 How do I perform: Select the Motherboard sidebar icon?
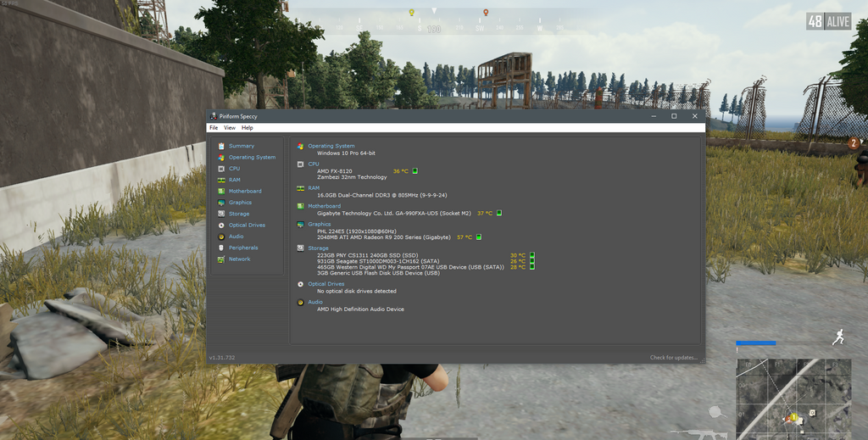pyautogui.click(x=221, y=192)
